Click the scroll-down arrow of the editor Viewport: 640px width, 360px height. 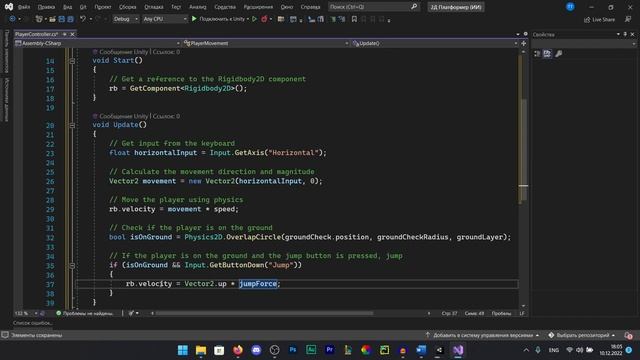523,306
